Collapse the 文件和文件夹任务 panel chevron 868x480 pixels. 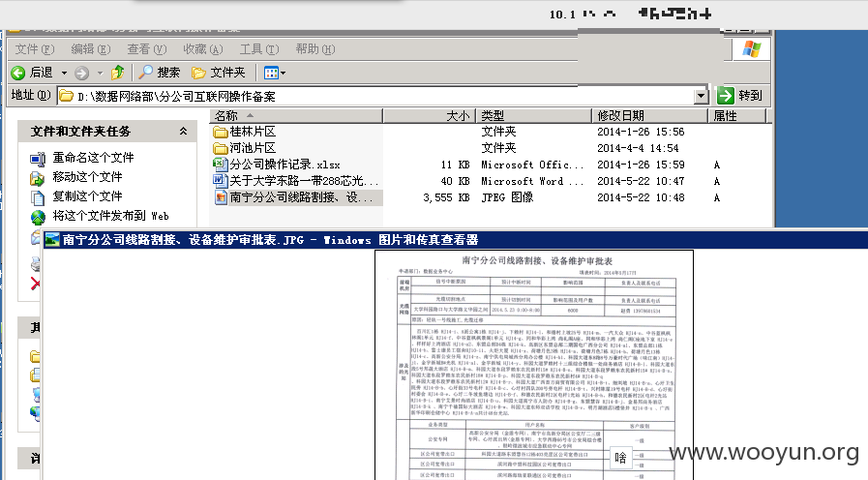(183, 132)
